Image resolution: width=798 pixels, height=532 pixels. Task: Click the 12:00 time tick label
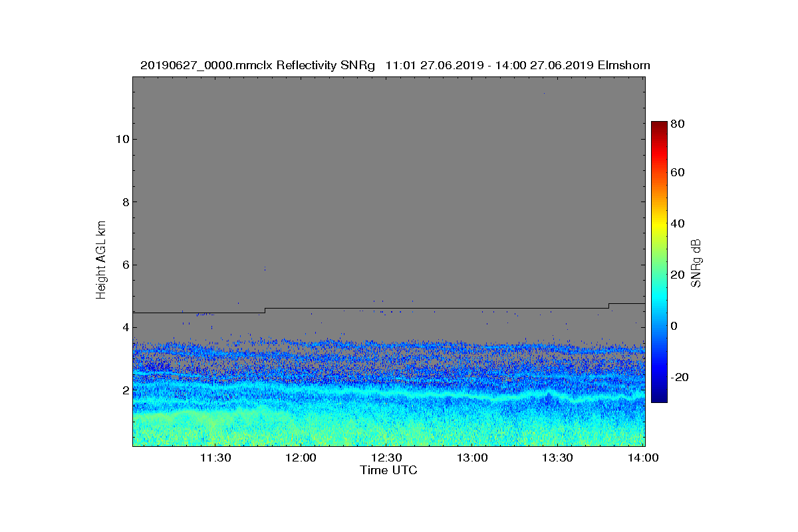pos(302,458)
